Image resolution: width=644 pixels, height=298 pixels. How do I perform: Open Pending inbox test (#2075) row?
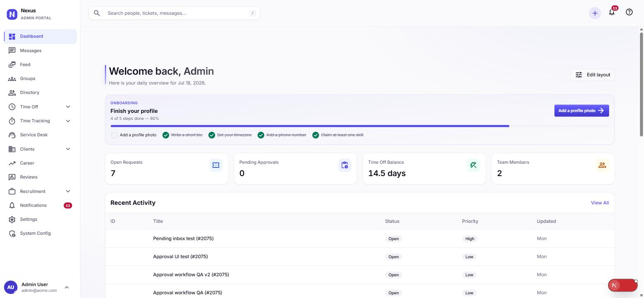click(x=360, y=238)
